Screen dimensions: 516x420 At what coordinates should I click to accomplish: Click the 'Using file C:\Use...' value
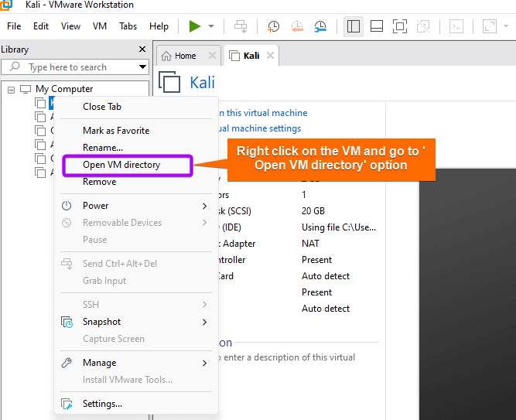click(x=339, y=227)
